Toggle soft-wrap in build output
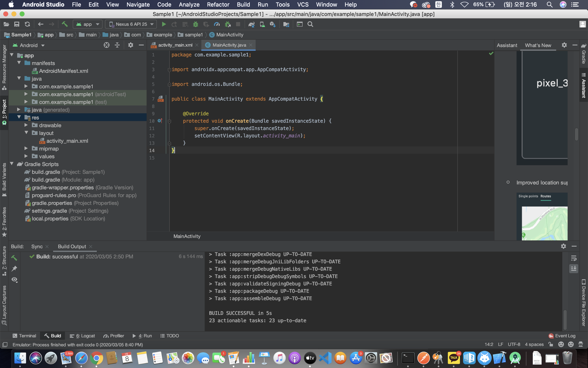Screen dimensions: 588x368 574,258
